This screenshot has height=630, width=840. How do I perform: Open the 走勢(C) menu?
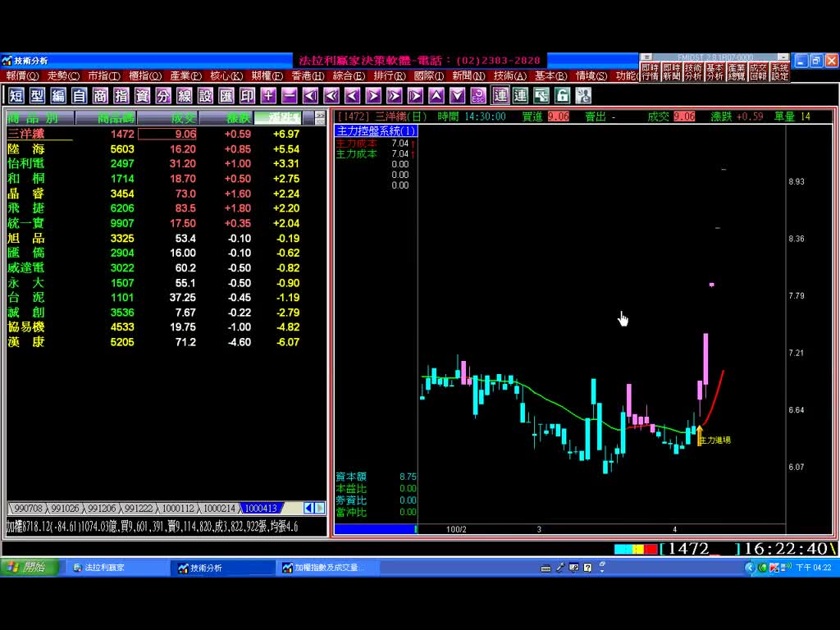pyautogui.click(x=63, y=76)
